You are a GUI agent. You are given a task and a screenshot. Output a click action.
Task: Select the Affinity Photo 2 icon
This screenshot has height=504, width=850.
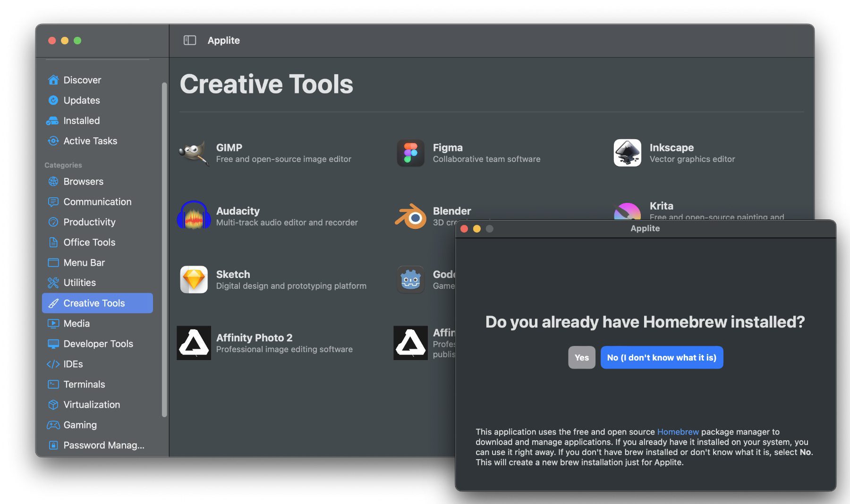point(194,343)
